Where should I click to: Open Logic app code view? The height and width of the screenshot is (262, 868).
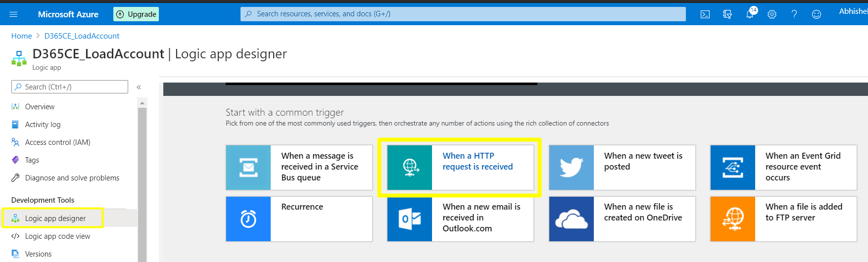pos(57,236)
